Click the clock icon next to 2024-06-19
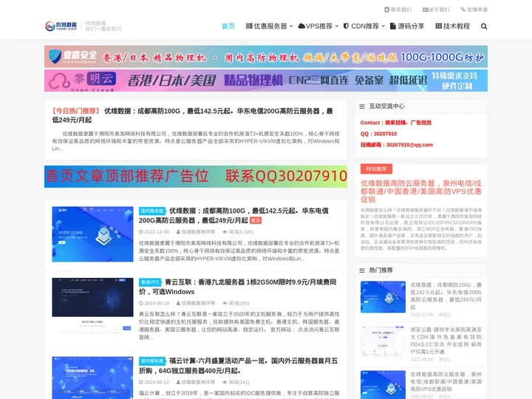The image size is (532, 399). [x=141, y=304]
